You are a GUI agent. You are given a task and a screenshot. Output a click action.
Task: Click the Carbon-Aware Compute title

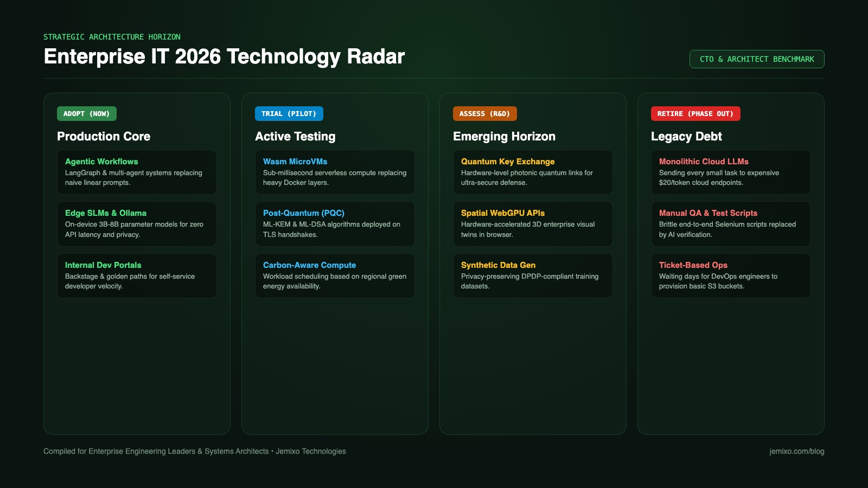pos(310,265)
